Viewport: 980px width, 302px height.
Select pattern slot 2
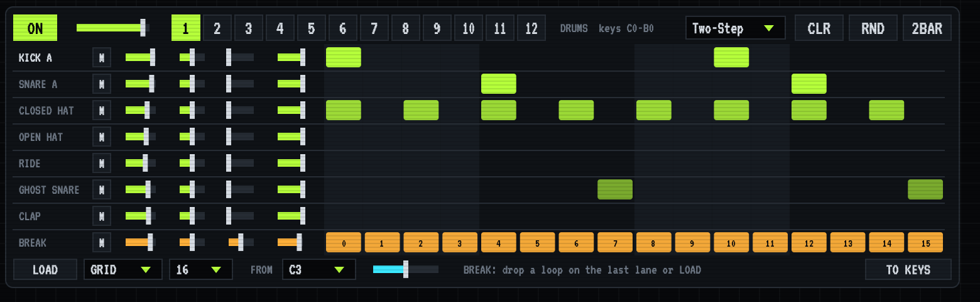click(x=217, y=28)
